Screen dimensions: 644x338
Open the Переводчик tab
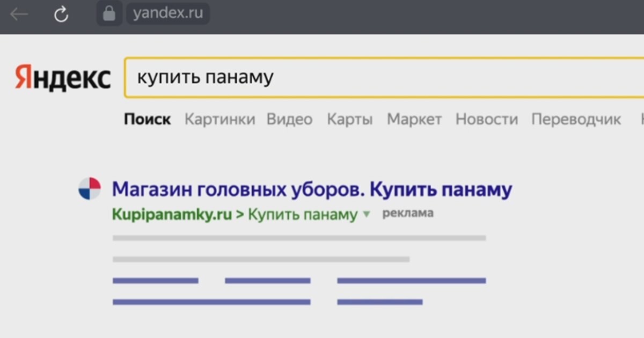pos(576,119)
